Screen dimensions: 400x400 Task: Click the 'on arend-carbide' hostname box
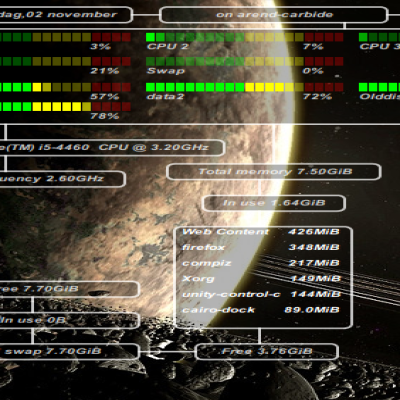pyautogui.click(x=273, y=15)
